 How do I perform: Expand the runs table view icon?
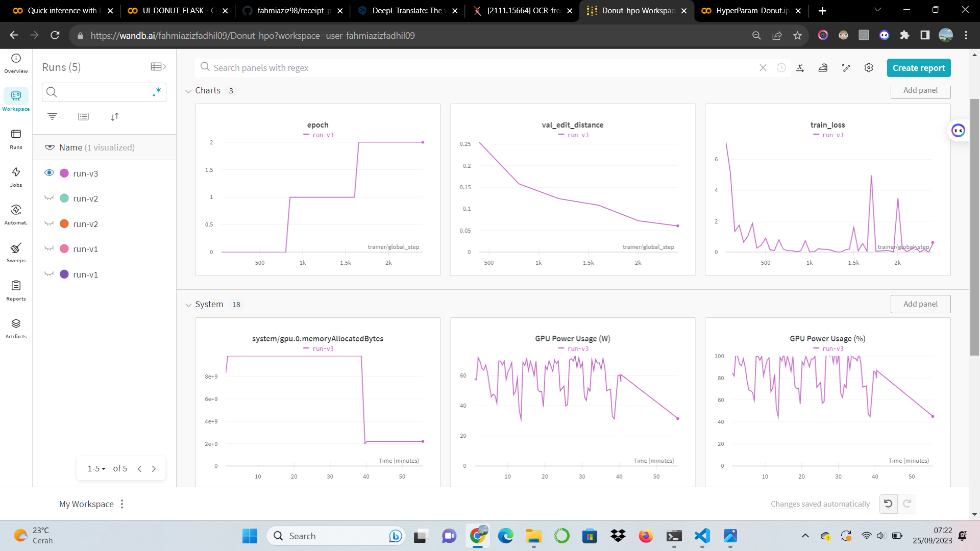[158, 67]
